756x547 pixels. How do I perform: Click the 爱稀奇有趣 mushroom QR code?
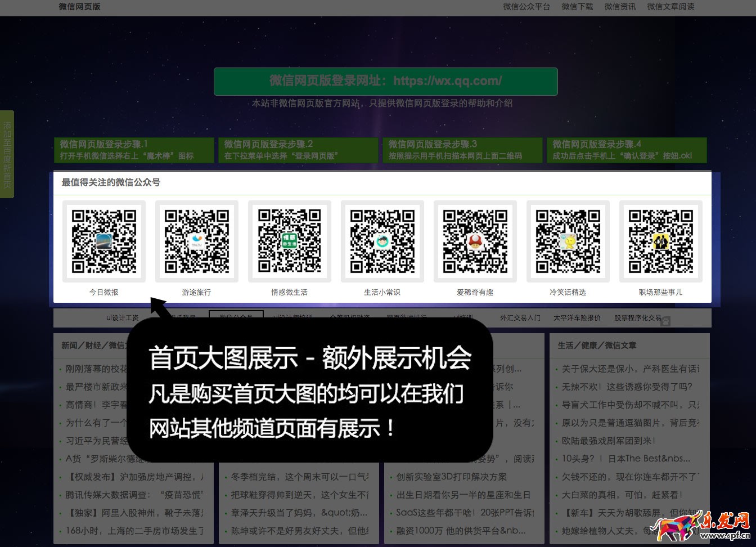pyautogui.click(x=475, y=241)
